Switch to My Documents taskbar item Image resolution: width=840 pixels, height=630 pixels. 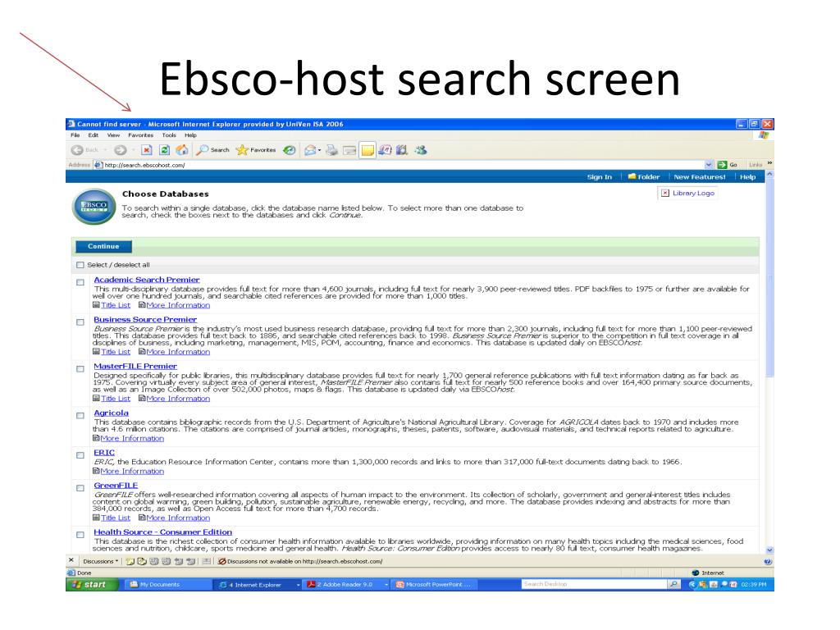(x=167, y=584)
